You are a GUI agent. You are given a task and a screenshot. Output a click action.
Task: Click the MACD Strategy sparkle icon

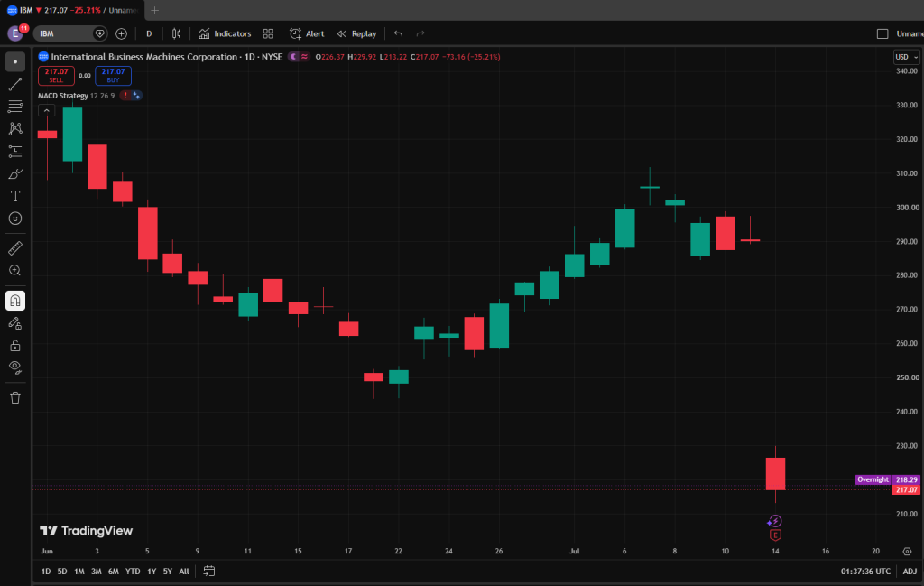(136, 96)
